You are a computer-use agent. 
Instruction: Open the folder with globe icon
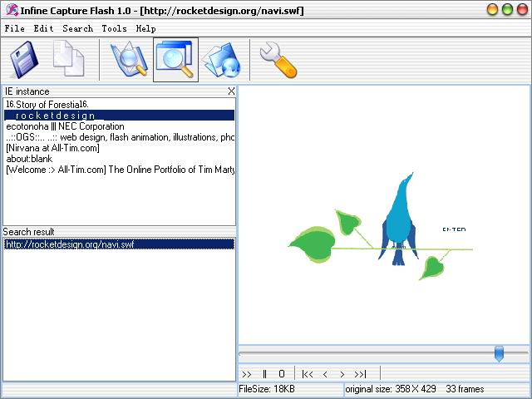pos(221,60)
